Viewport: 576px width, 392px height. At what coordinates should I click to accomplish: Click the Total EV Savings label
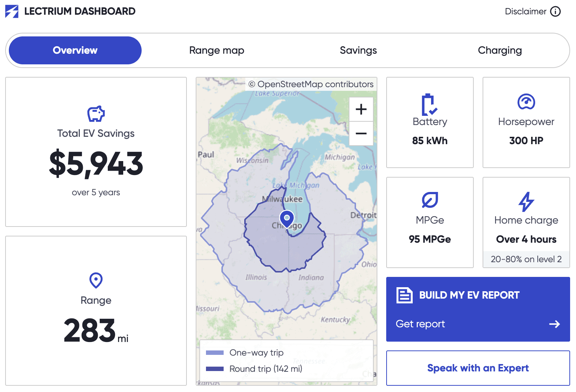click(x=96, y=133)
